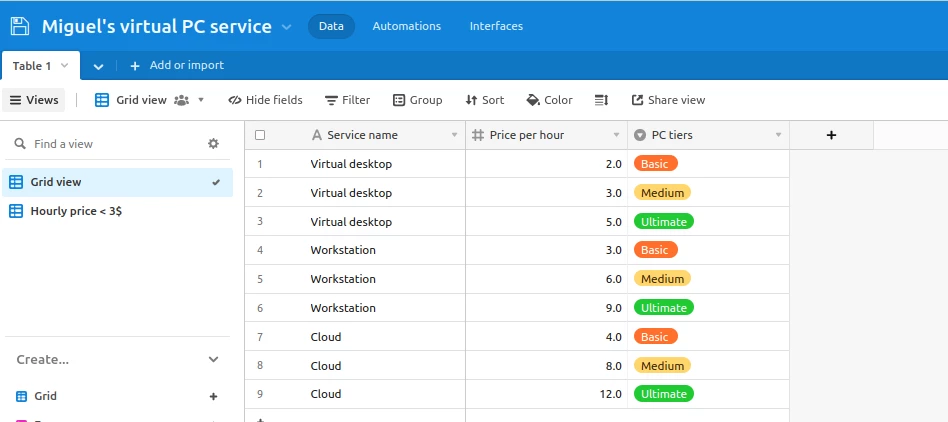Open Service name column dropdown arrow

click(455, 135)
